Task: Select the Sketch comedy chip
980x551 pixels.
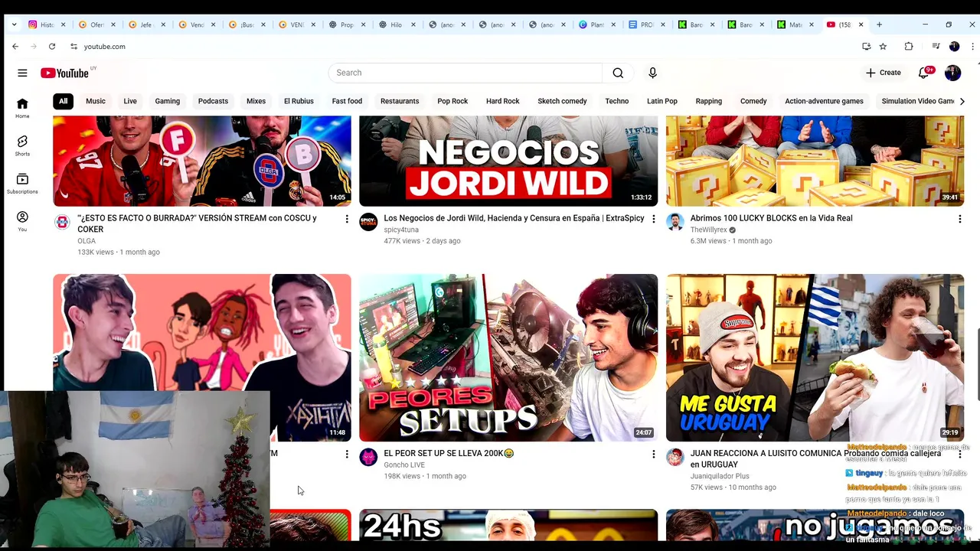Action: click(x=562, y=101)
